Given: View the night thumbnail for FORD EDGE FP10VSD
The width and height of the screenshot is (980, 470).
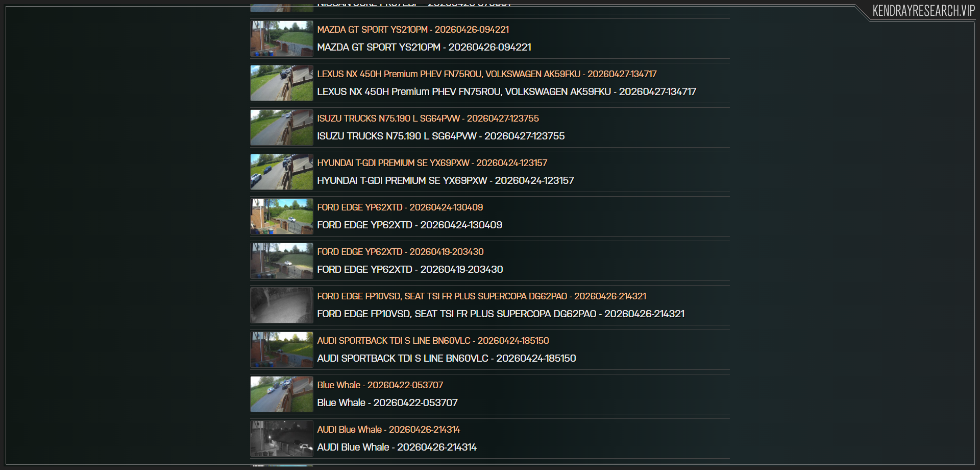Looking at the screenshot, I should click(x=282, y=305).
